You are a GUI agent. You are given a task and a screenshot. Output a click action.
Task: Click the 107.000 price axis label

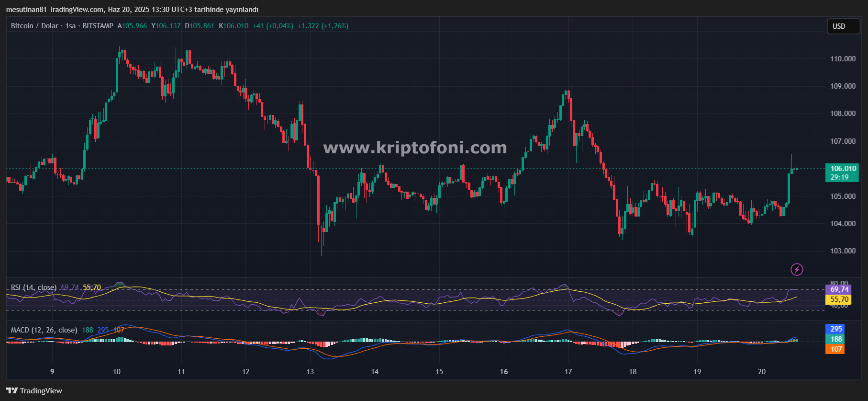[843, 141]
